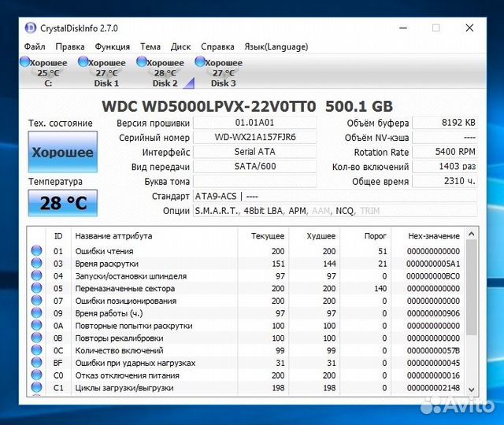Click the status orb for attribute 07
This screenshot has width=504, height=425.
click(x=37, y=301)
